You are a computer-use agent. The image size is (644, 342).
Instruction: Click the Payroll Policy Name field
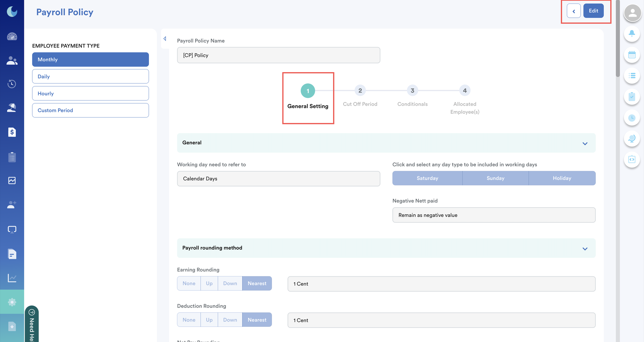[x=278, y=55]
